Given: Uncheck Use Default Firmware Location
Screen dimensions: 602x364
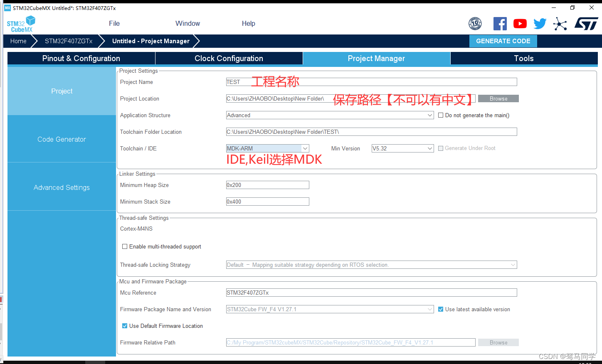Looking at the screenshot, I should click(124, 326).
